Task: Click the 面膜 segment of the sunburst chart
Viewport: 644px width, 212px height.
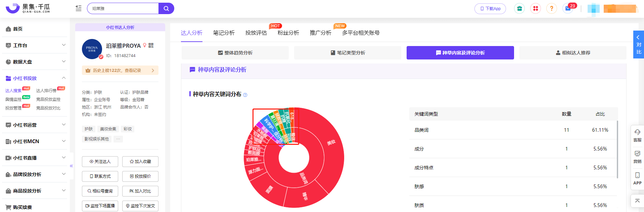Action: tap(269, 189)
